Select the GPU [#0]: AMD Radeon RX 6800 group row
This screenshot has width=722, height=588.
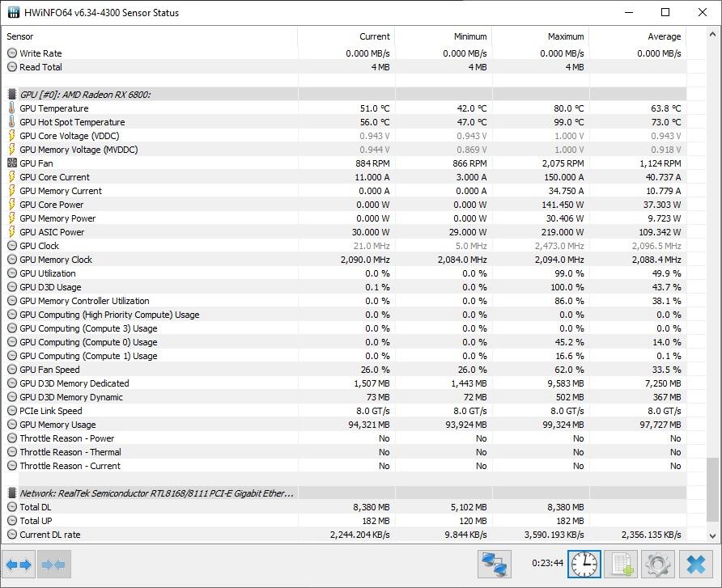346,95
